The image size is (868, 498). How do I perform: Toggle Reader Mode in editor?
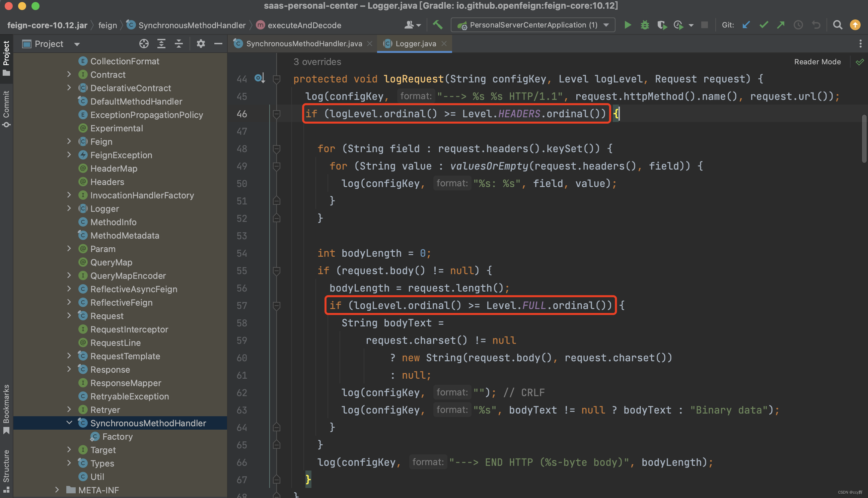coord(817,62)
